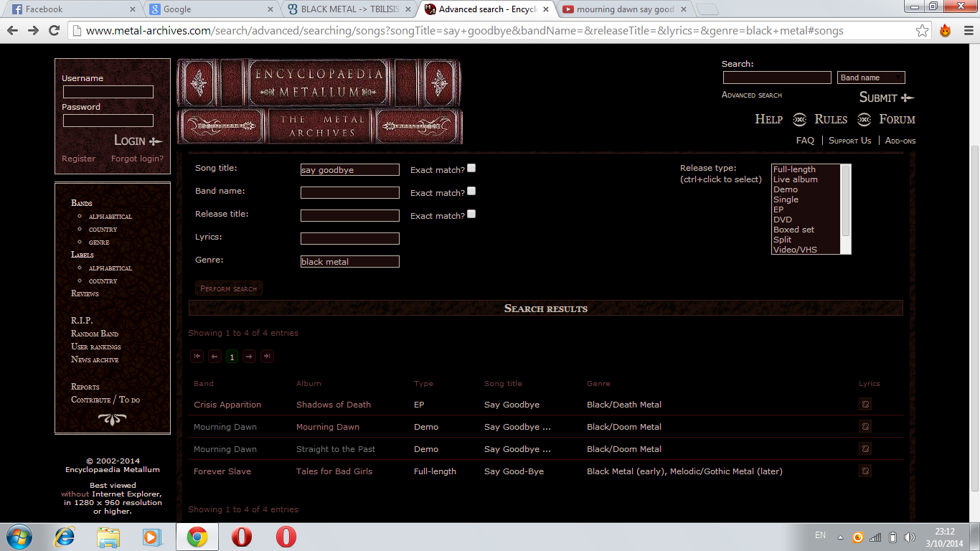Open Crisis Apparition band link
The width and height of the screenshot is (980, 551).
click(x=227, y=405)
